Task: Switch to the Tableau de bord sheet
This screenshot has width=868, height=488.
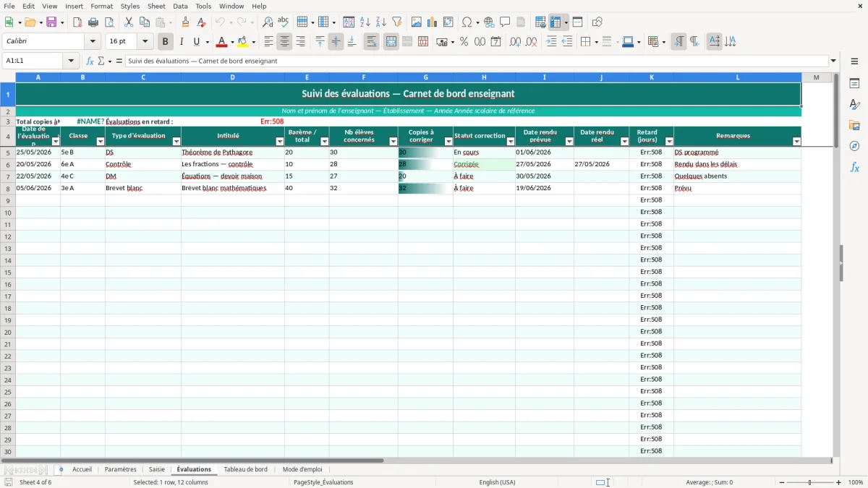Action: point(245,469)
